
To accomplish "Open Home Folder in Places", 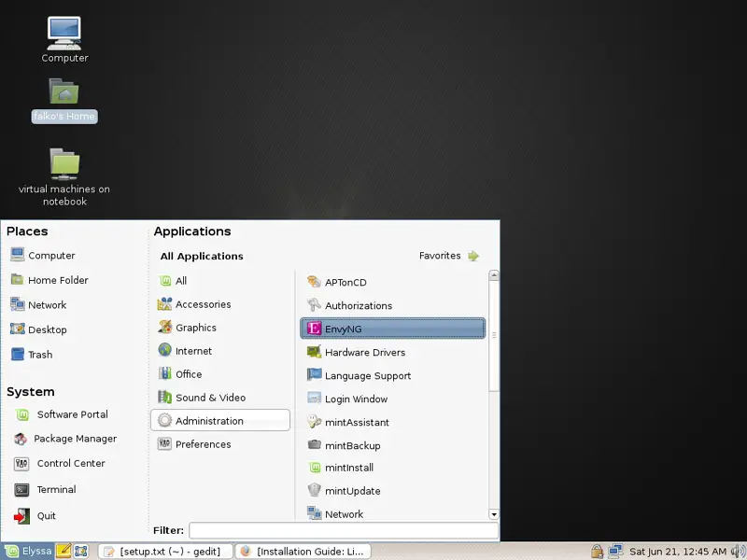I will tap(49, 280).
